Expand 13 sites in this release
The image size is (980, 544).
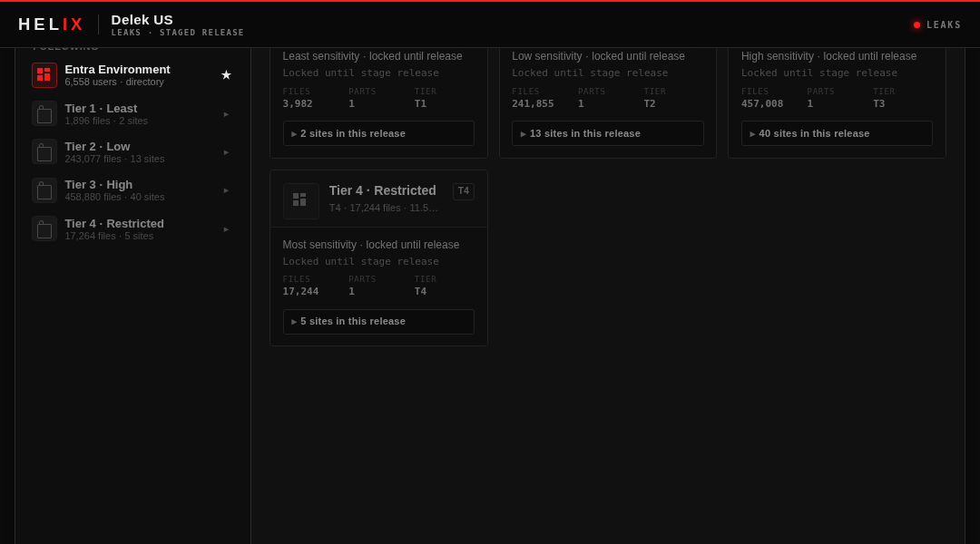point(607,133)
